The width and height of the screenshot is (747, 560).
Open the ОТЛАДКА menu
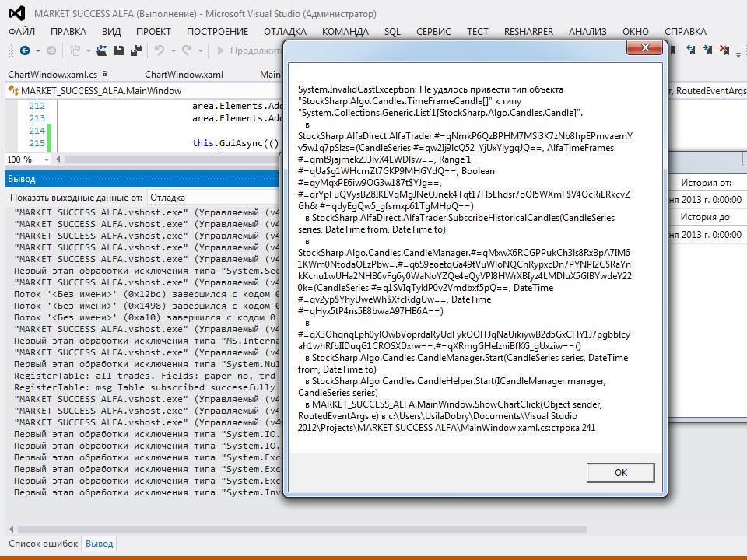pyautogui.click(x=285, y=31)
